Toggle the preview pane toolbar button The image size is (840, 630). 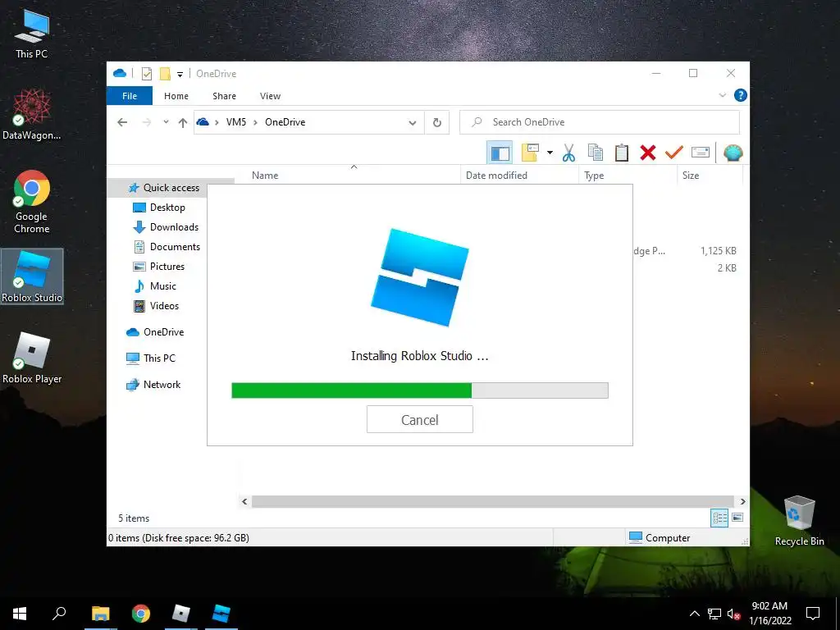[500, 153]
